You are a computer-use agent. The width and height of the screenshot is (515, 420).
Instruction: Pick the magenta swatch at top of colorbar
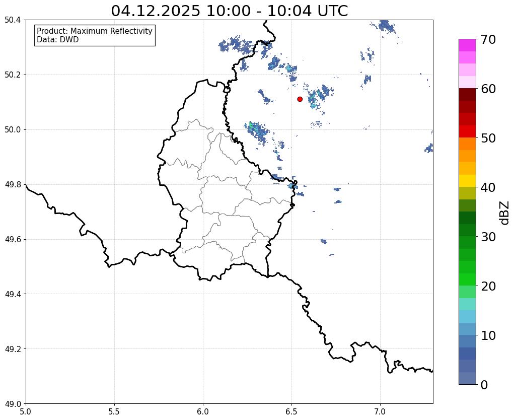click(x=467, y=45)
